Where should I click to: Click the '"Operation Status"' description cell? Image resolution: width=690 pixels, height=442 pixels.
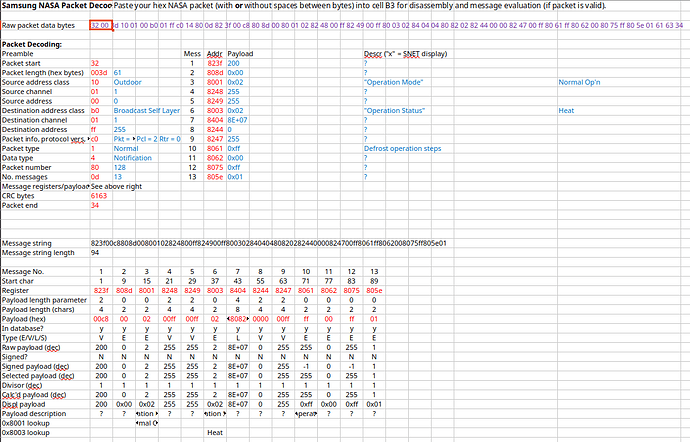pos(394,110)
